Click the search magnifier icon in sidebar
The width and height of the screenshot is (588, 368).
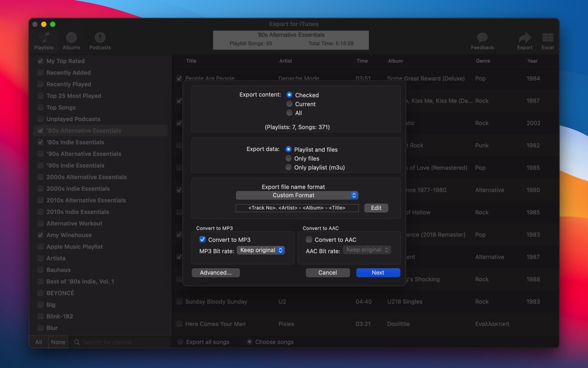(x=77, y=342)
